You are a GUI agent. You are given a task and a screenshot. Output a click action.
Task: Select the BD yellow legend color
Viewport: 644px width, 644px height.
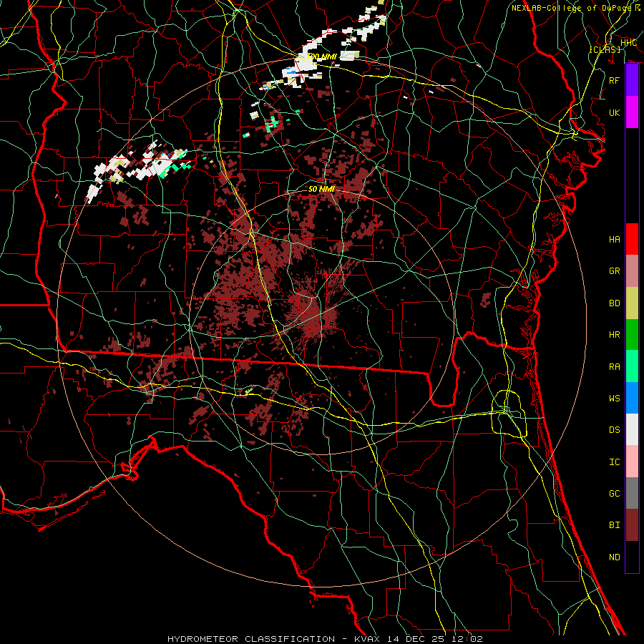coord(632,303)
